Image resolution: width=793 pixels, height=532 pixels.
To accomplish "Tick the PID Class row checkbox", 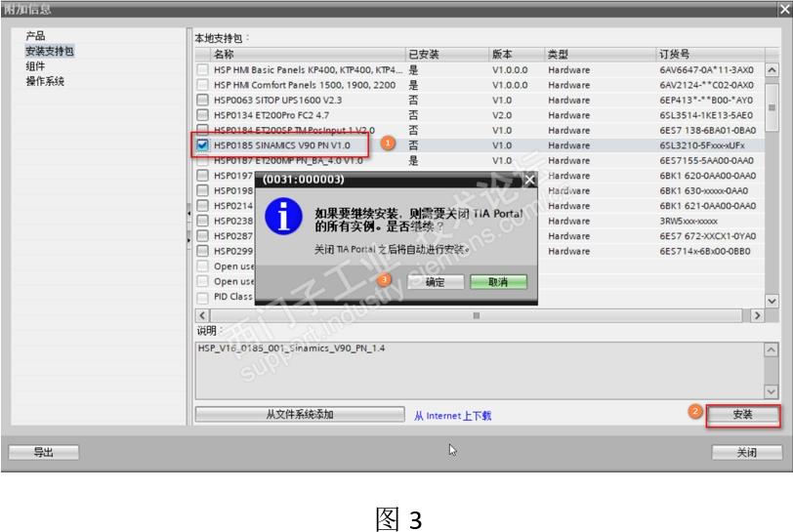I will pyautogui.click(x=203, y=297).
